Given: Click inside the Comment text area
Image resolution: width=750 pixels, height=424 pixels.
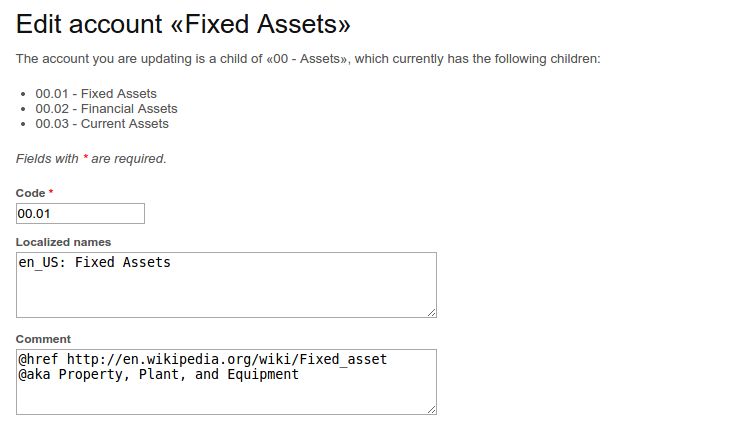Looking at the screenshot, I should pos(226,395).
